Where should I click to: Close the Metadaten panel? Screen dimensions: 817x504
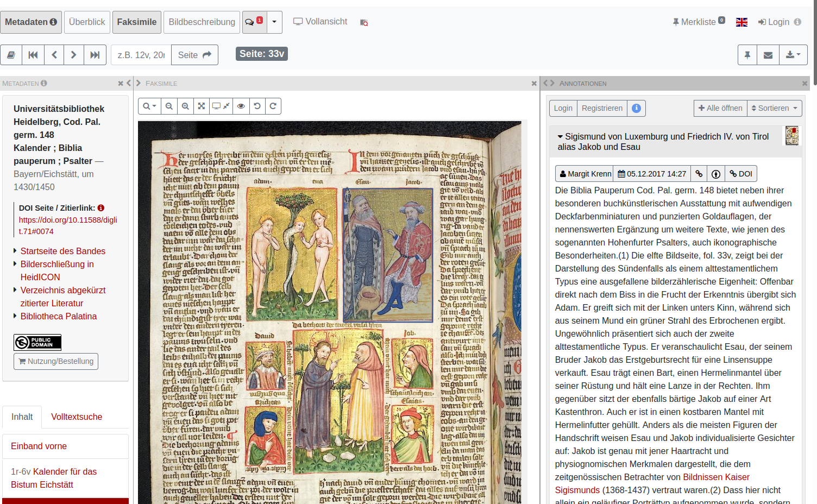[121, 83]
